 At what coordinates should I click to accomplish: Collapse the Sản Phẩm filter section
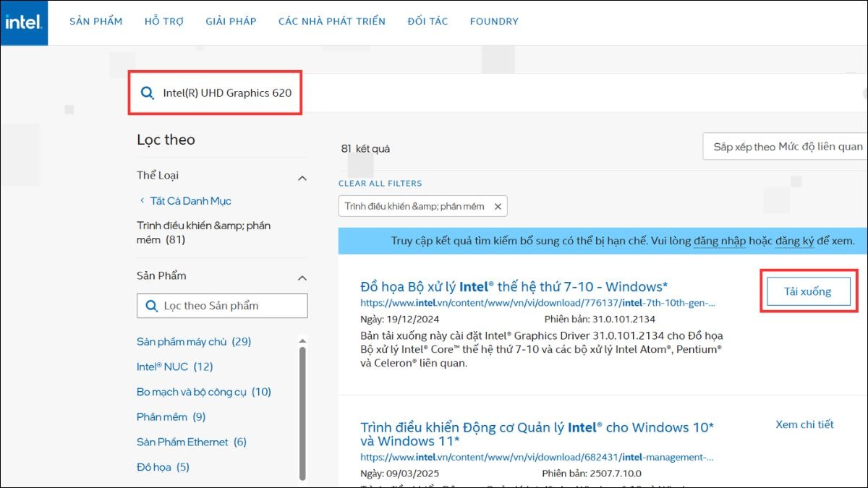click(302, 278)
